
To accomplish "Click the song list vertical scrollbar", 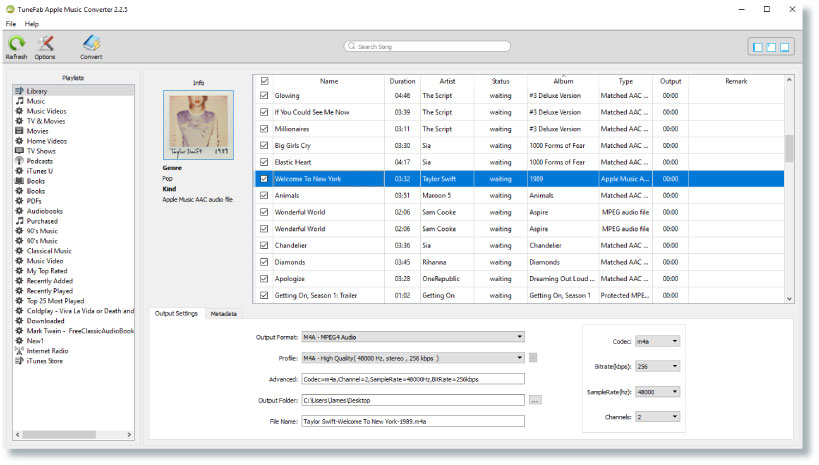I will tap(789, 150).
